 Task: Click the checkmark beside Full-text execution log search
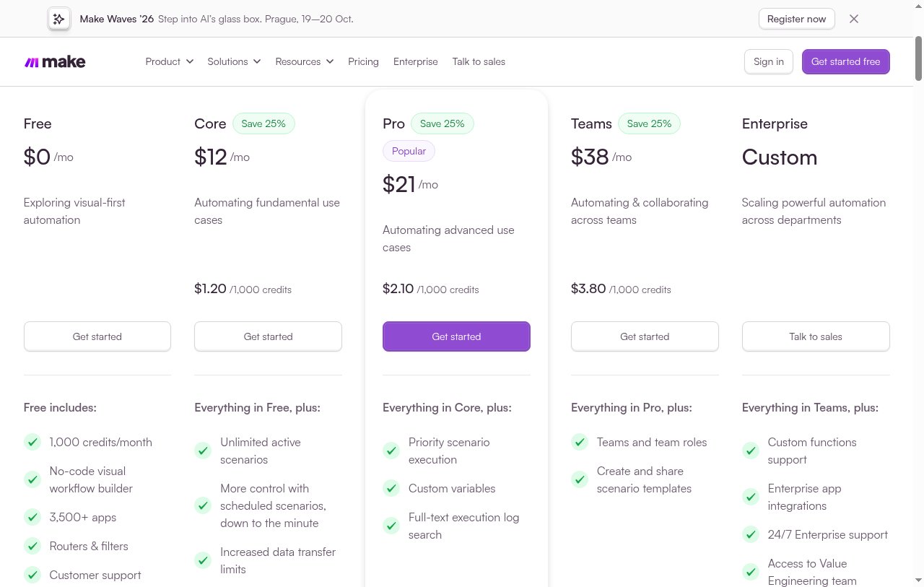click(x=391, y=526)
